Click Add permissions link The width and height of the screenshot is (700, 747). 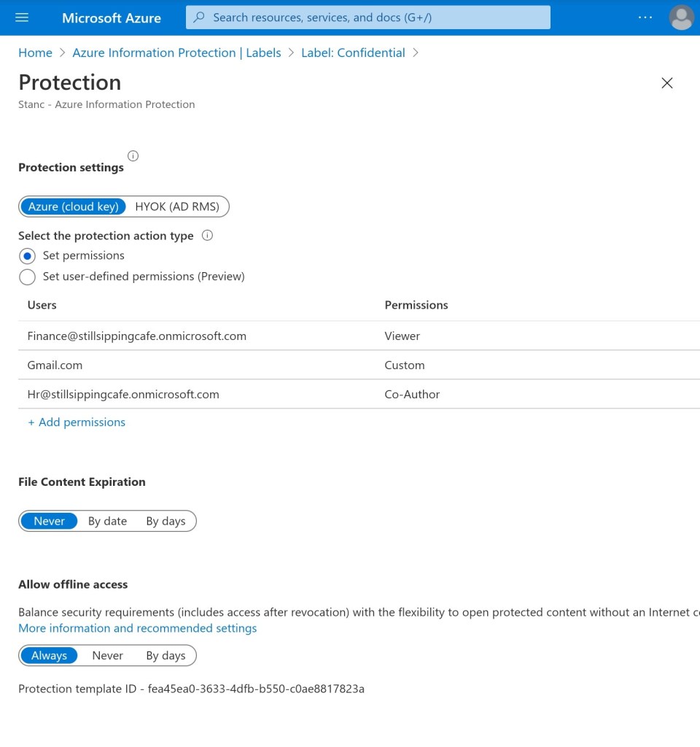tap(77, 422)
